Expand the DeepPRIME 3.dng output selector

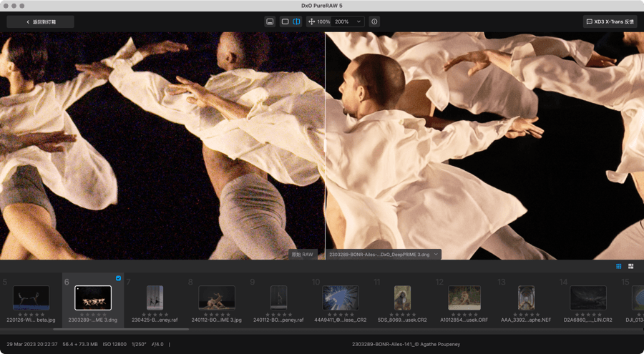click(x=384, y=255)
